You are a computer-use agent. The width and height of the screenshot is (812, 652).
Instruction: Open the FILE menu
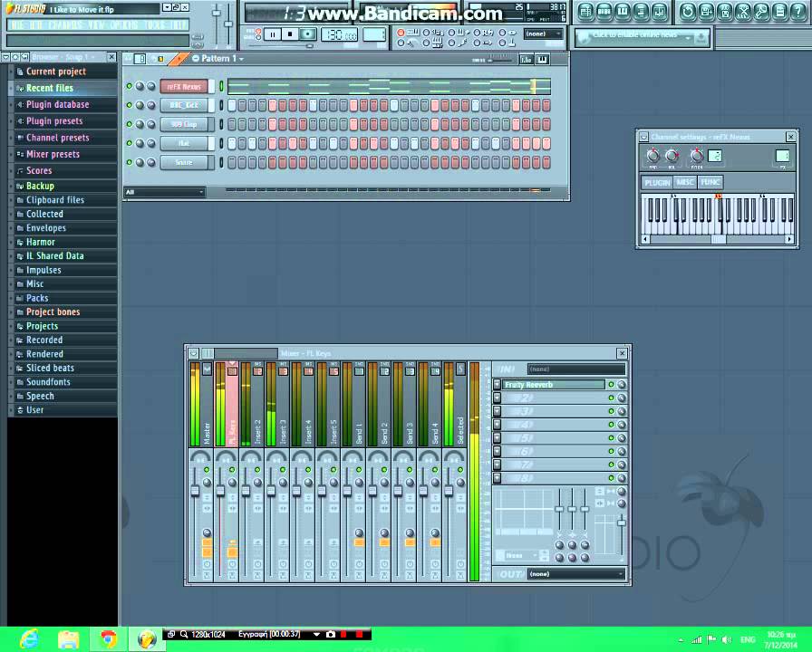(16, 25)
